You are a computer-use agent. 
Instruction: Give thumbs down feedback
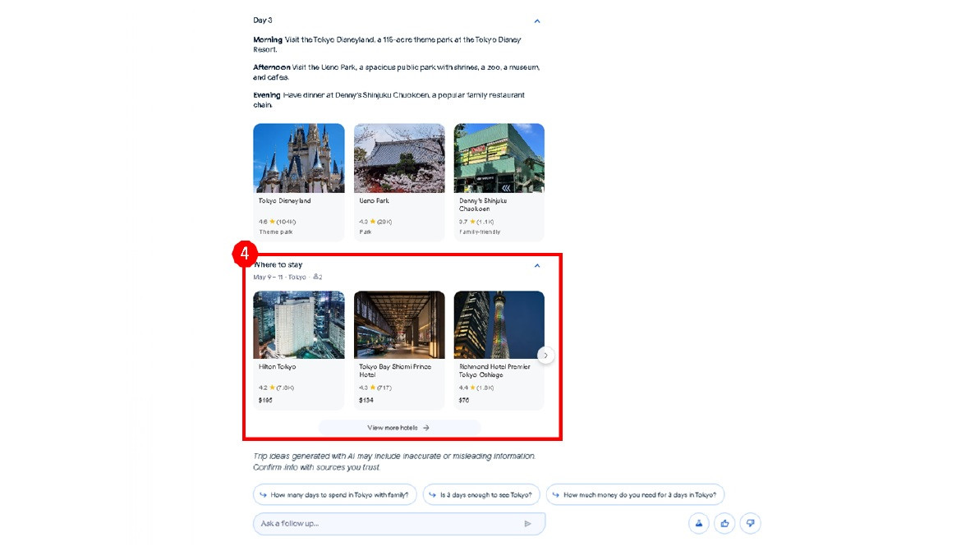pyautogui.click(x=750, y=523)
